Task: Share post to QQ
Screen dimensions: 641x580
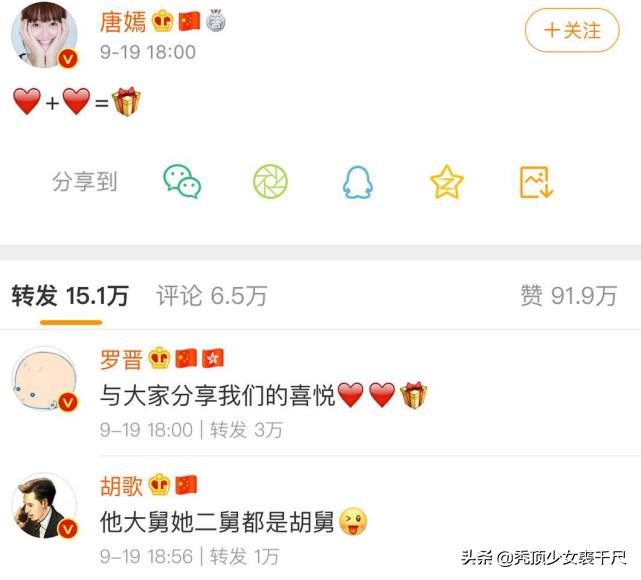Action: point(358,182)
